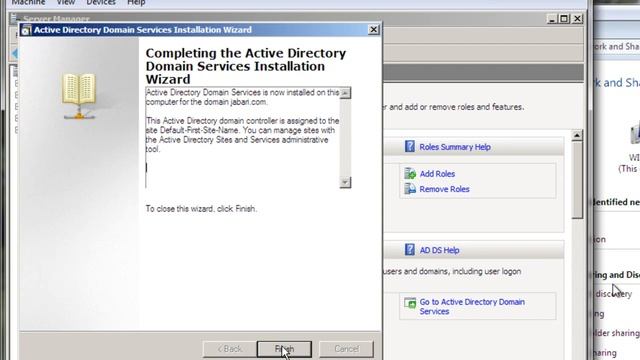640x360 pixels.
Task: Maximize the Server Manager window
Action: [564, 19]
